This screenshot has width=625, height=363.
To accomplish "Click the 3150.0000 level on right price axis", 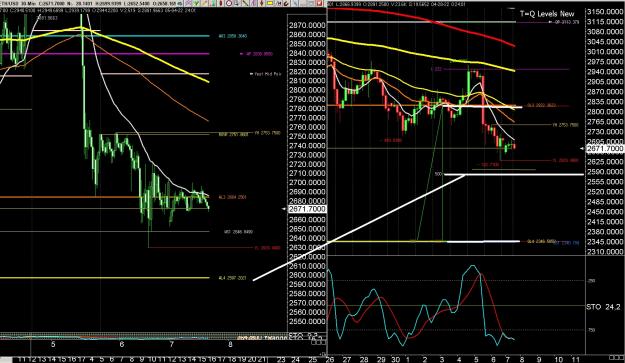I will tap(605, 12).
